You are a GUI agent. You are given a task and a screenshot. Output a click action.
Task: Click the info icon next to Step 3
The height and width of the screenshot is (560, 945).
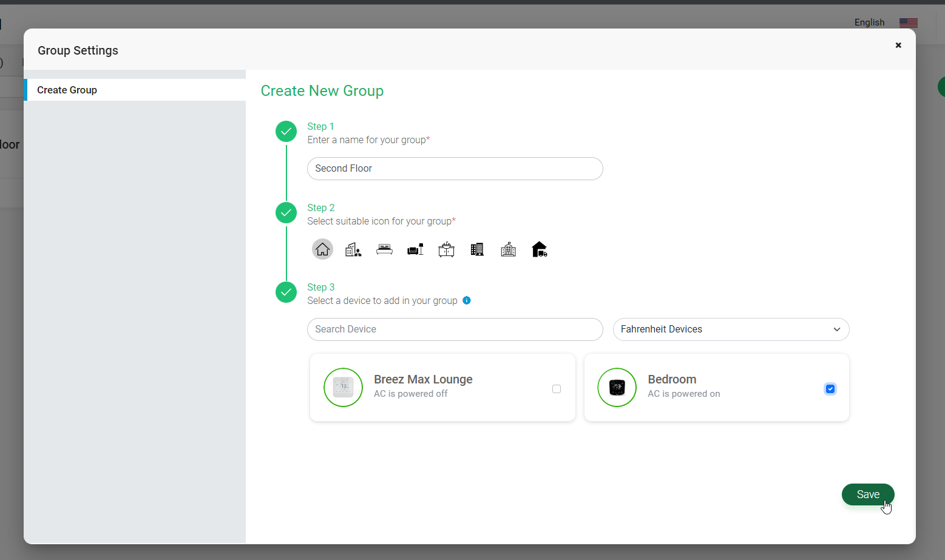tap(466, 300)
